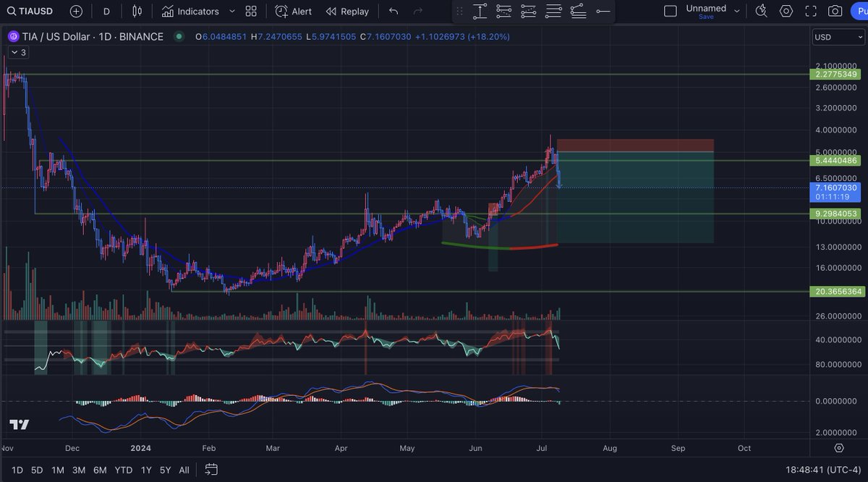Open the chart layout setup square

pyautogui.click(x=671, y=12)
